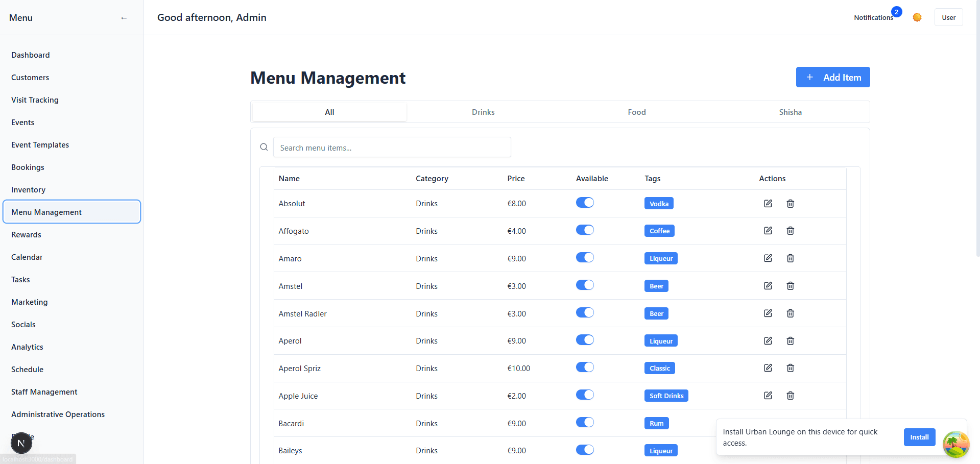
Task: Delete the Apple Juice menu item
Action: 790,396
